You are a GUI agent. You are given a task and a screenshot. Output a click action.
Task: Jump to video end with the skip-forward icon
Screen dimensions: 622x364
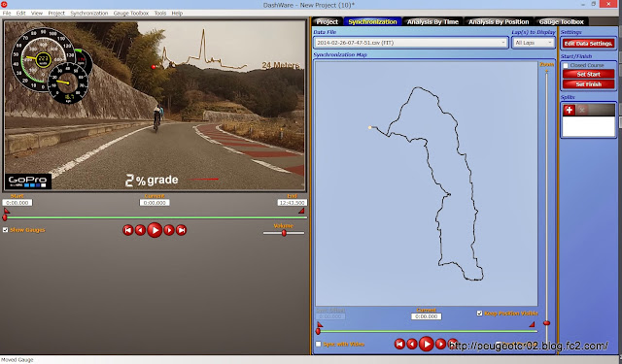click(x=182, y=230)
